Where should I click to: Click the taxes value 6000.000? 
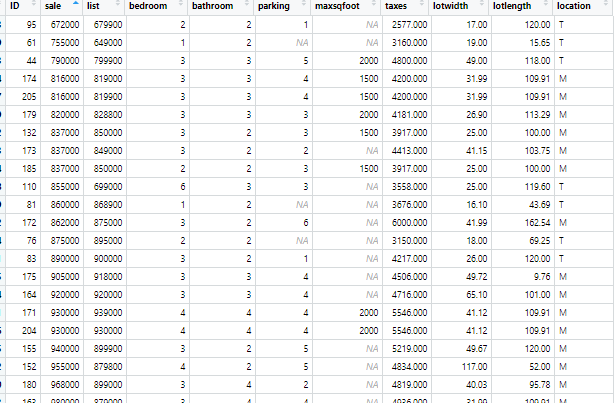coord(409,223)
